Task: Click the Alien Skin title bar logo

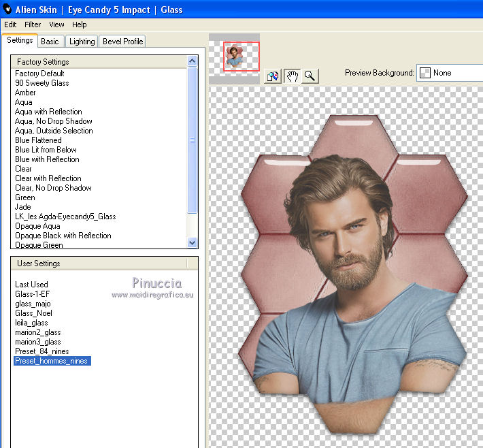Action: (7, 10)
